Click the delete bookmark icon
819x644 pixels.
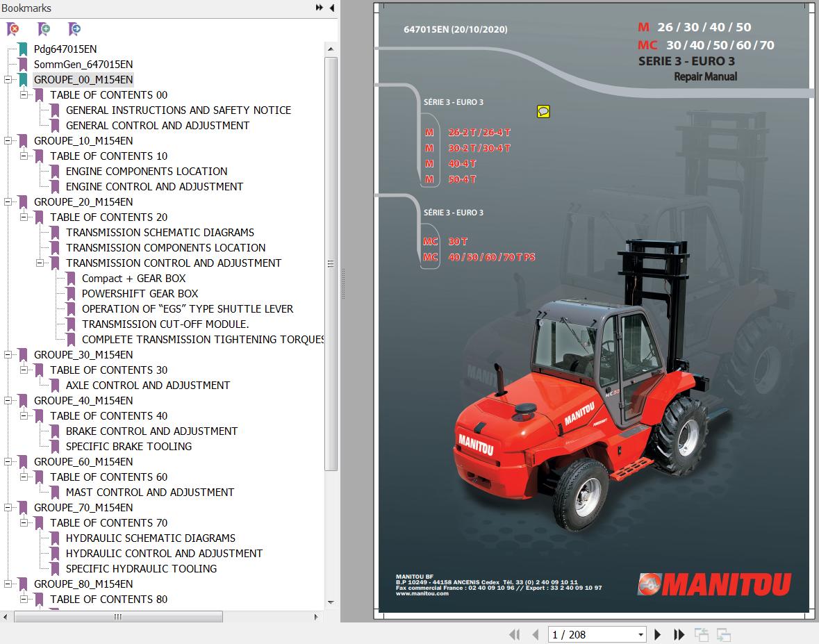click(x=13, y=29)
